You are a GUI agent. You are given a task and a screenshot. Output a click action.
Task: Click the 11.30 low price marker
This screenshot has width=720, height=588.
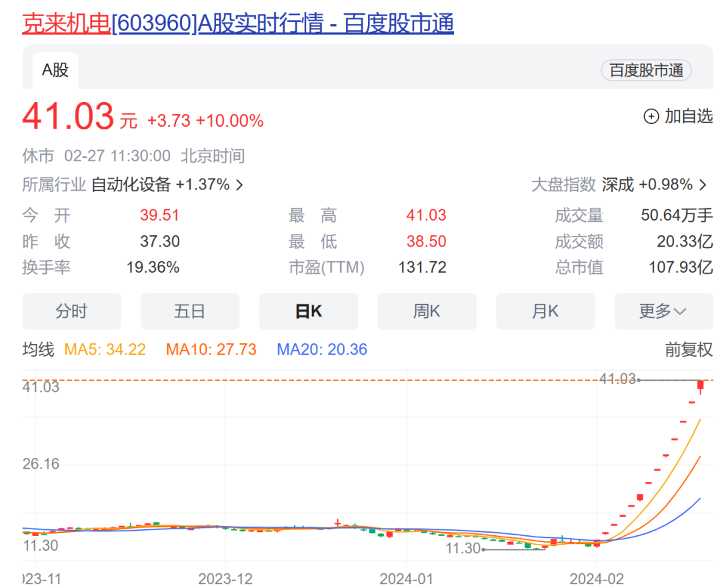[463, 549]
